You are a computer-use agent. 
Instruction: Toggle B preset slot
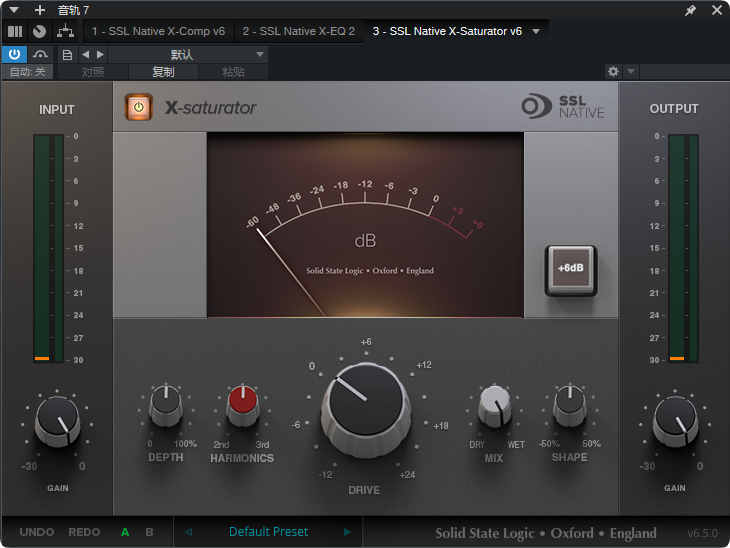point(149,532)
